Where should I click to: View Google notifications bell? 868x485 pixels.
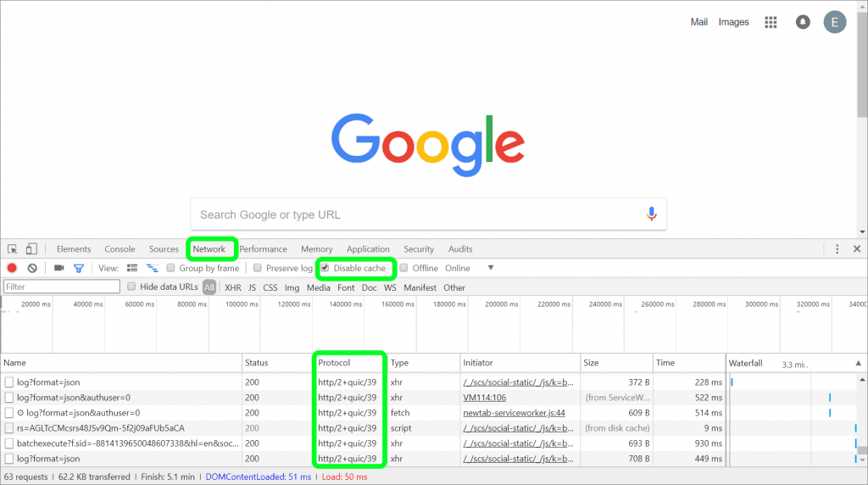click(x=803, y=22)
